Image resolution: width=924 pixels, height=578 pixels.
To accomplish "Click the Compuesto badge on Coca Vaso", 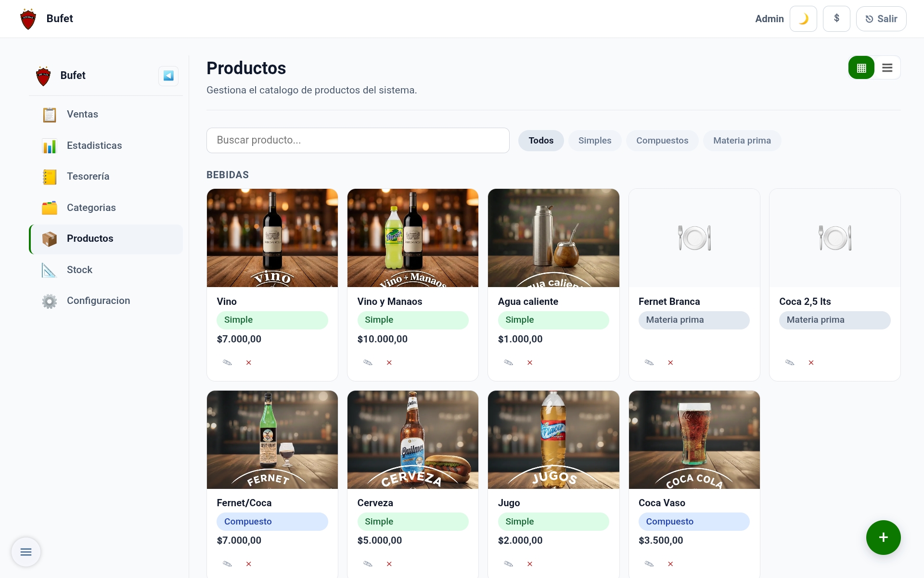I will tap(694, 522).
